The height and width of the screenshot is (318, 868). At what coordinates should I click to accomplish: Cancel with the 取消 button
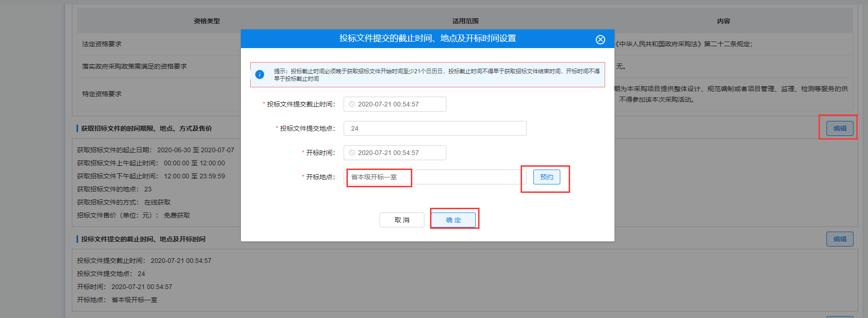(402, 220)
